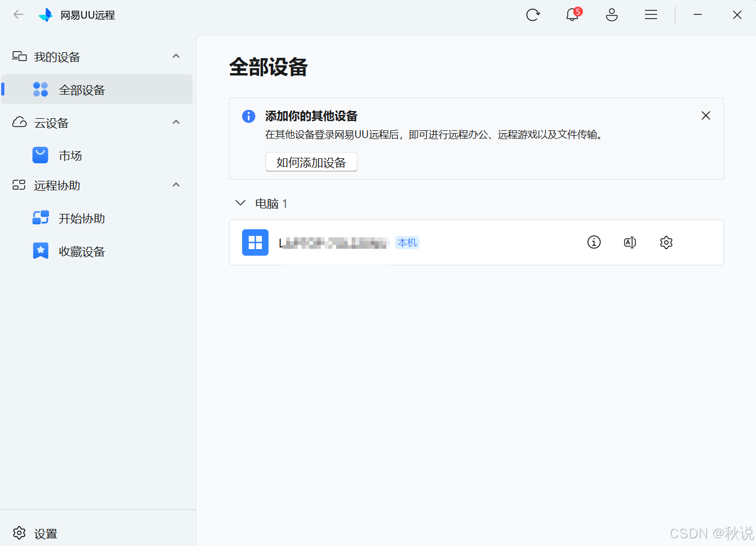Image resolution: width=756 pixels, height=546 pixels.
Task: Open the notification bell with red badge
Action: pyautogui.click(x=572, y=15)
